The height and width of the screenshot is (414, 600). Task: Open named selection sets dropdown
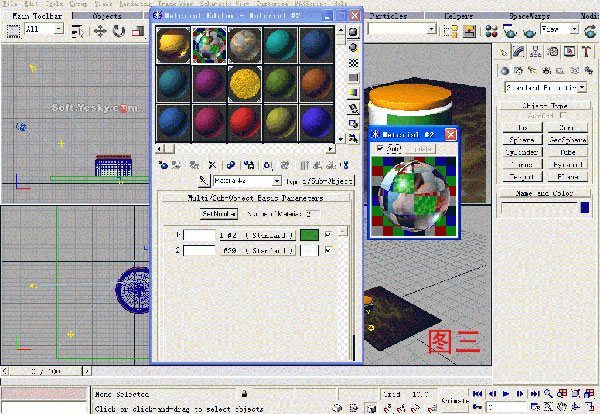coord(432,29)
